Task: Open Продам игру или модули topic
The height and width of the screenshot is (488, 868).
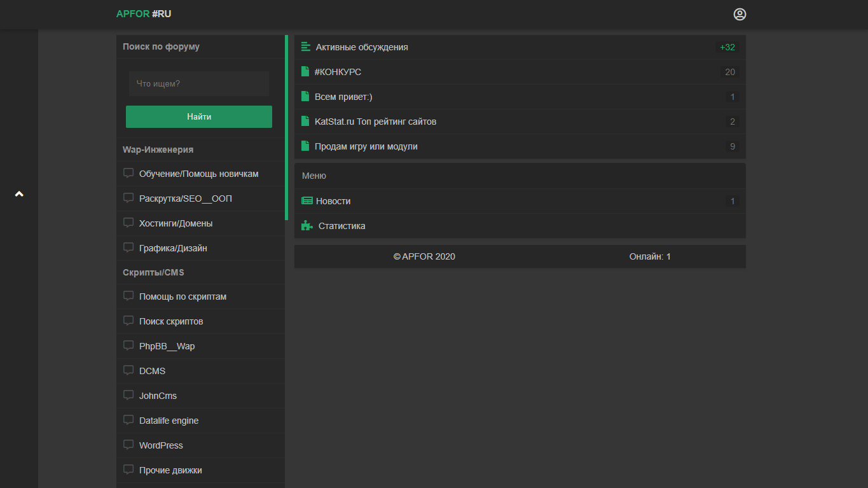Action: coord(520,146)
